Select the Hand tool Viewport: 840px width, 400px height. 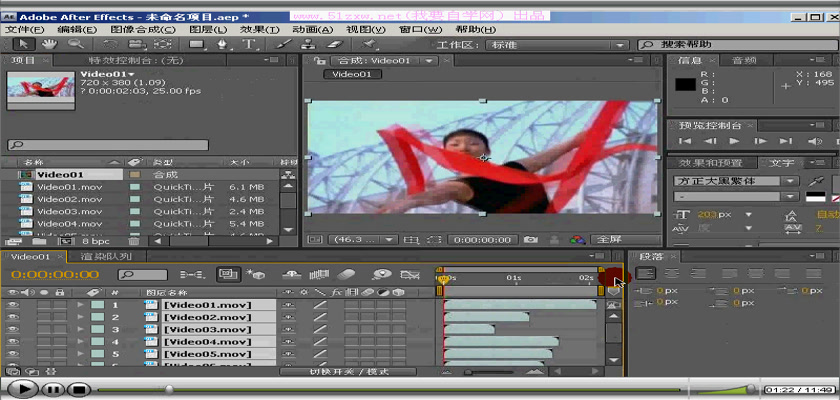pyautogui.click(x=50, y=44)
